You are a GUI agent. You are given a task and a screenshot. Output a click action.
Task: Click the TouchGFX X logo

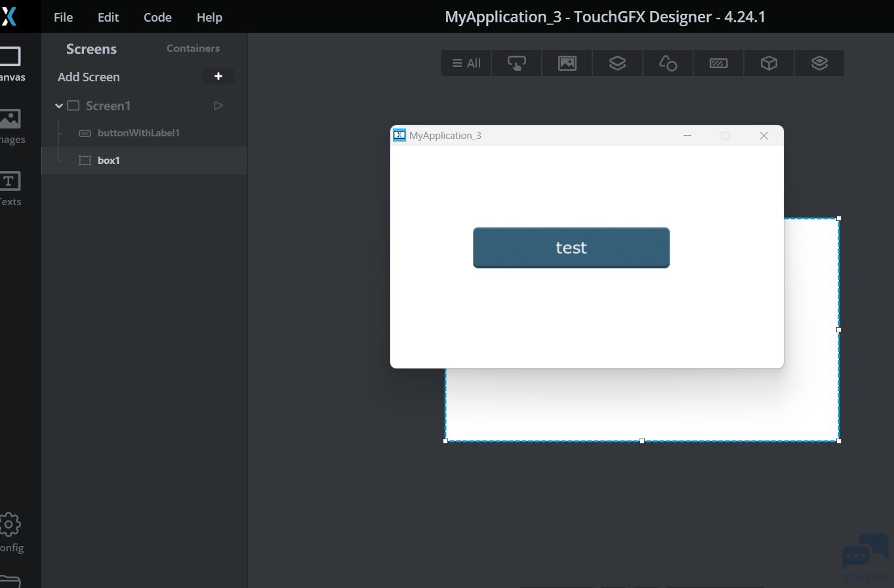pyautogui.click(x=9, y=16)
